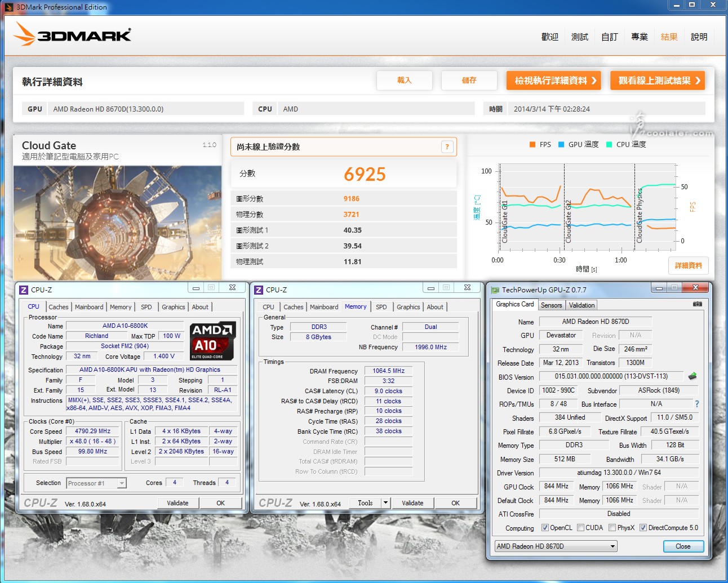Click the Core Speed 4790.29 MHz field
Image resolution: width=728 pixels, height=583 pixels.
click(93, 431)
